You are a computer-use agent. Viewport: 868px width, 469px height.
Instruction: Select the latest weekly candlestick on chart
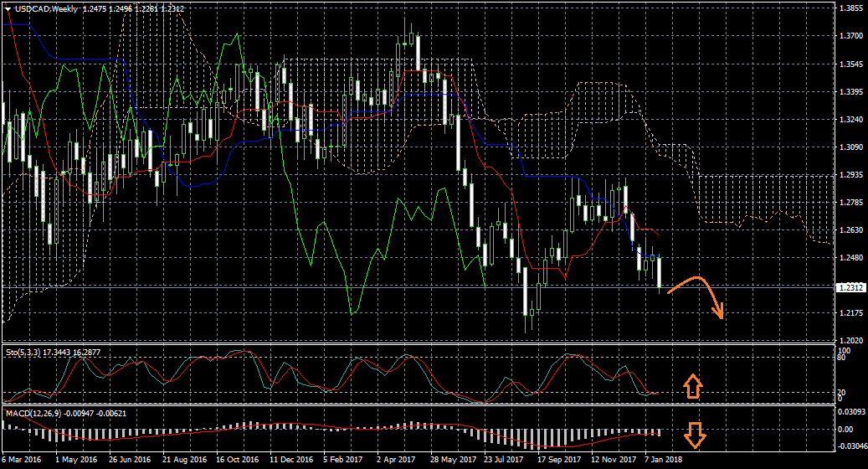click(660, 273)
